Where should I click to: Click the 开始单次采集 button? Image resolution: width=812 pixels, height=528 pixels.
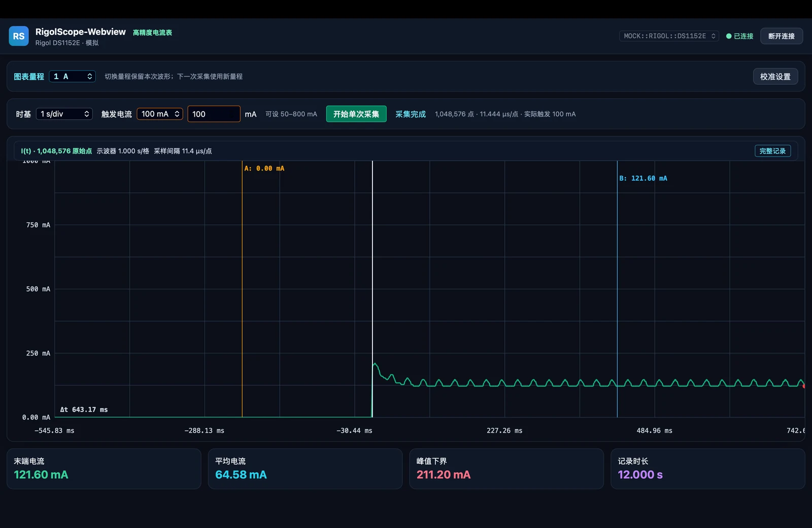click(356, 114)
